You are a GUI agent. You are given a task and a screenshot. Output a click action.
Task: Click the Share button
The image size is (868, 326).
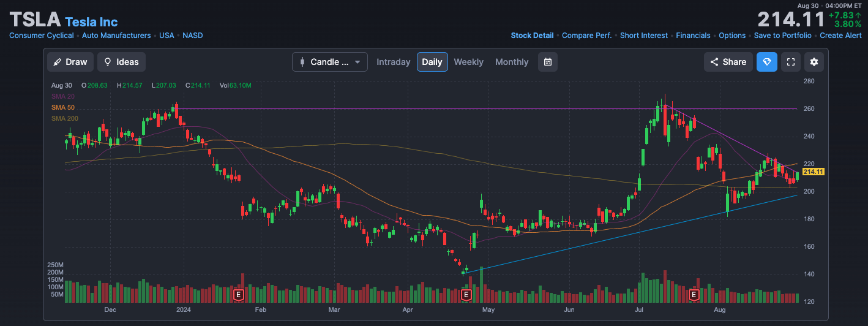728,62
